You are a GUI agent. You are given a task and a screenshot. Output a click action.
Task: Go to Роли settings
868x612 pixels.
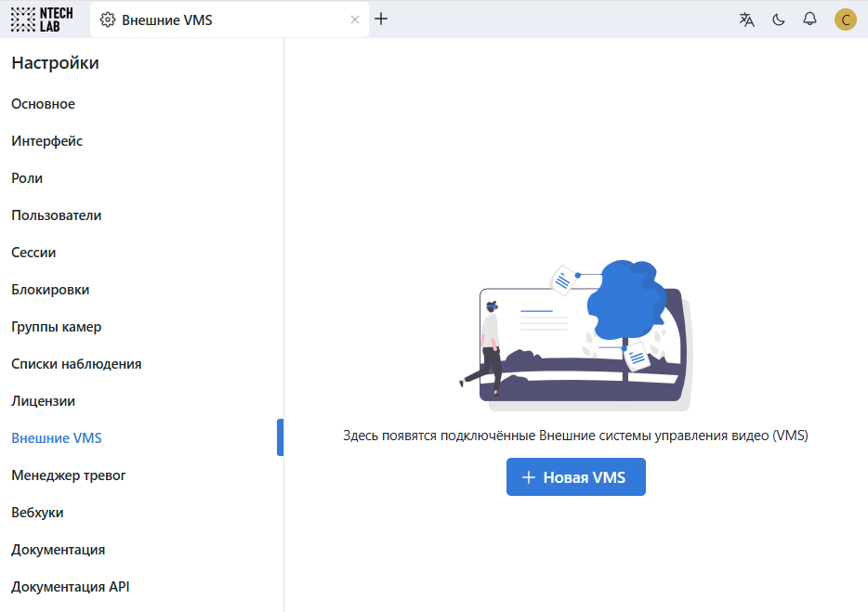pos(27,178)
